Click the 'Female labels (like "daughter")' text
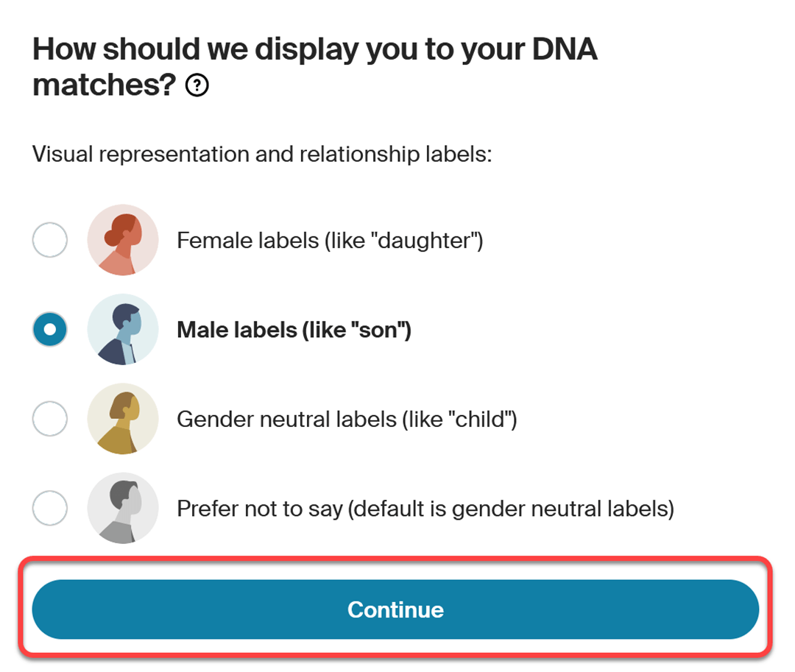The image size is (795, 672). 330,240
